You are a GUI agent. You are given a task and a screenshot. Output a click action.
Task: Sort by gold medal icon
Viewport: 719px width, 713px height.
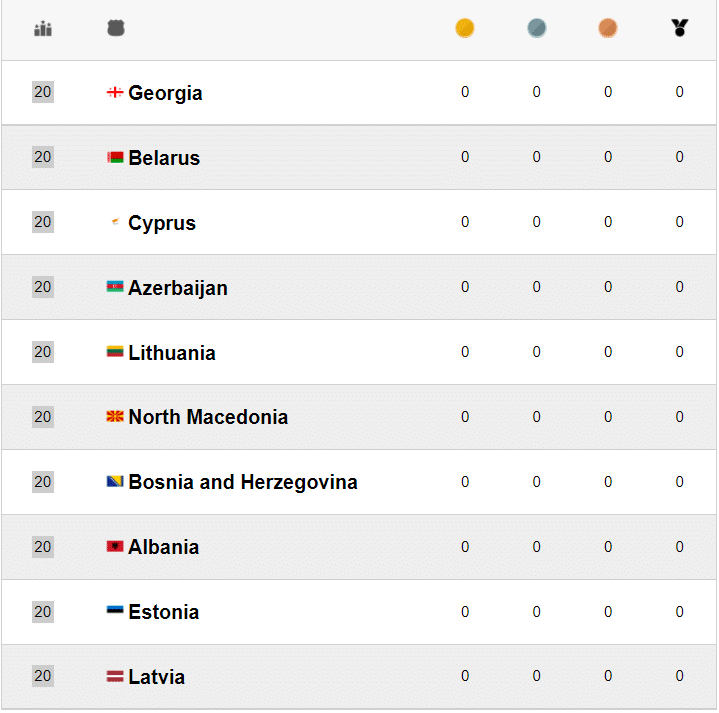(465, 29)
